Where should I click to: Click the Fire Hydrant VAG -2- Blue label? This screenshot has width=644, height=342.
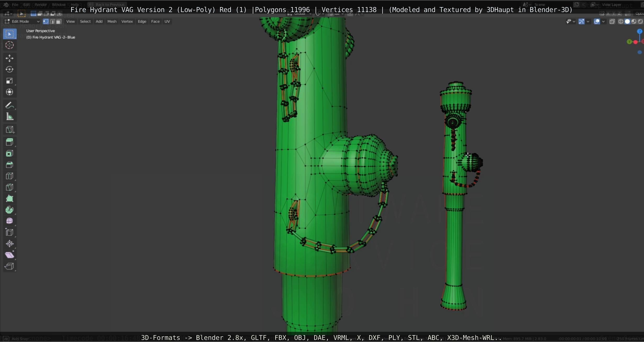point(51,37)
